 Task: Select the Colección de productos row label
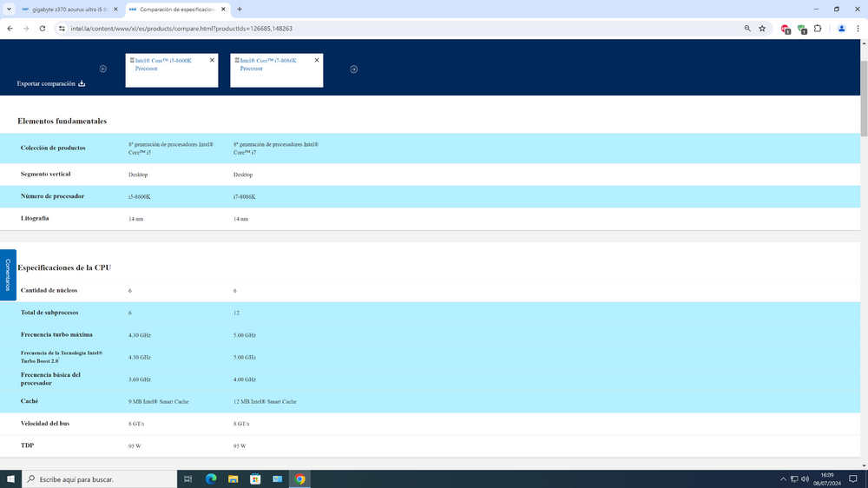point(53,148)
